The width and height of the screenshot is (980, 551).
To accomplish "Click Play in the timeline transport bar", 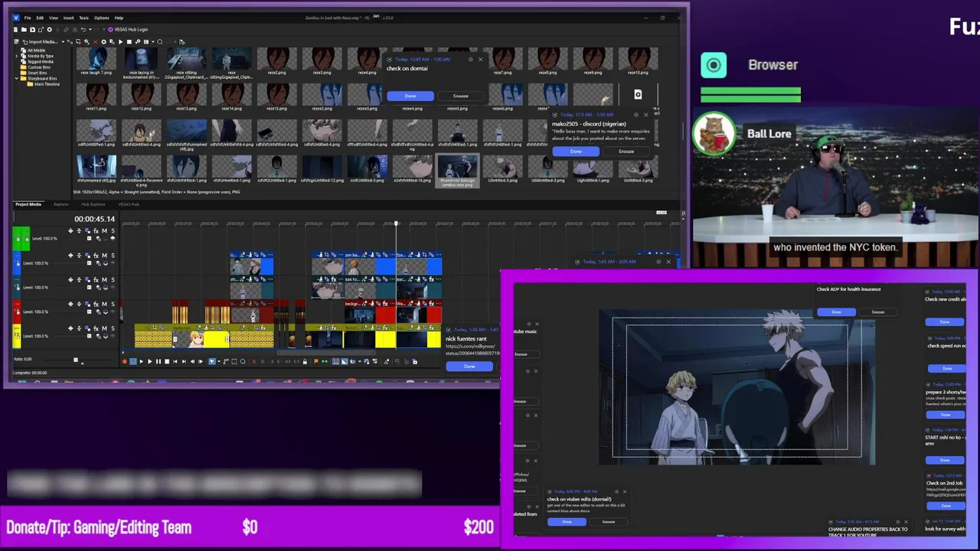I will pyautogui.click(x=149, y=361).
